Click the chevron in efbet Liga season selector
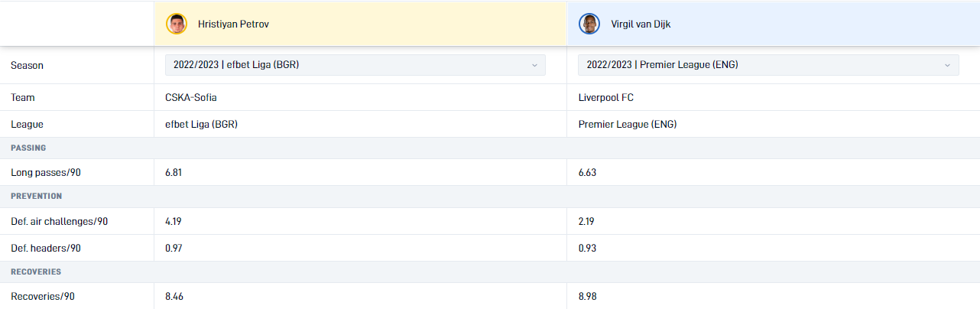980x309 pixels. tap(534, 65)
